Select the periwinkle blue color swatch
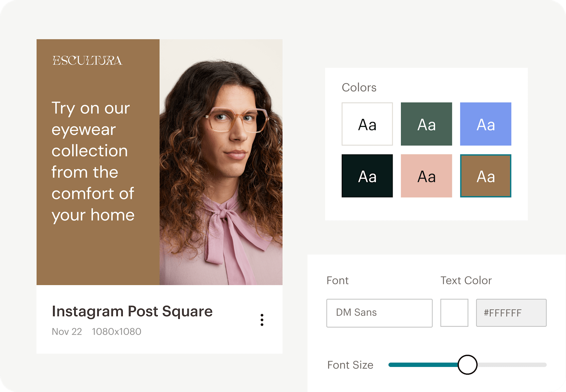This screenshot has height=392, width=566. (x=486, y=124)
